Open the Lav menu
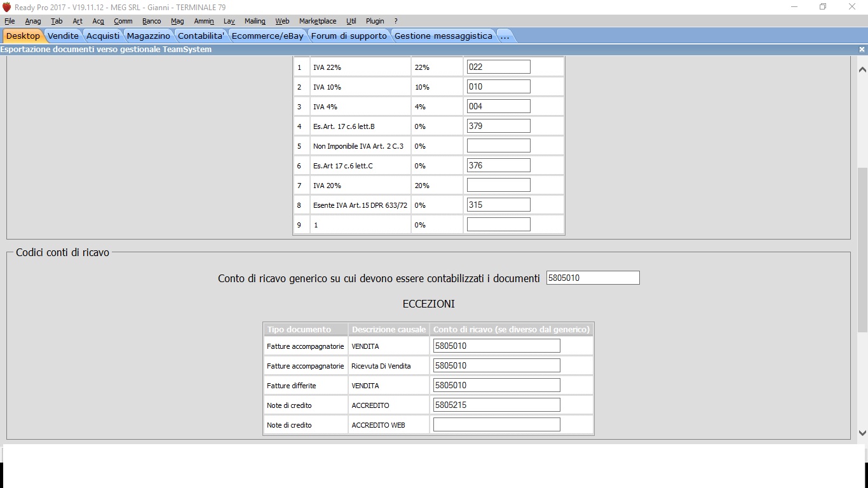This screenshot has width=868, height=488. pyautogui.click(x=229, y=21)
